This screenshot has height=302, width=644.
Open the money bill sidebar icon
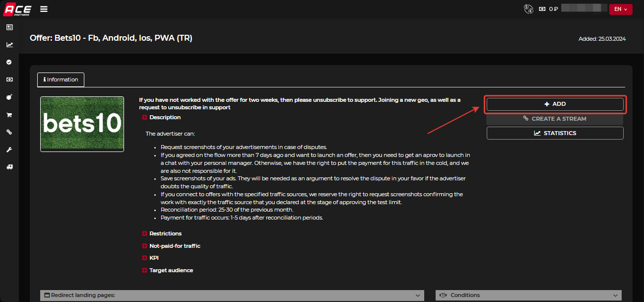point(9,79)
